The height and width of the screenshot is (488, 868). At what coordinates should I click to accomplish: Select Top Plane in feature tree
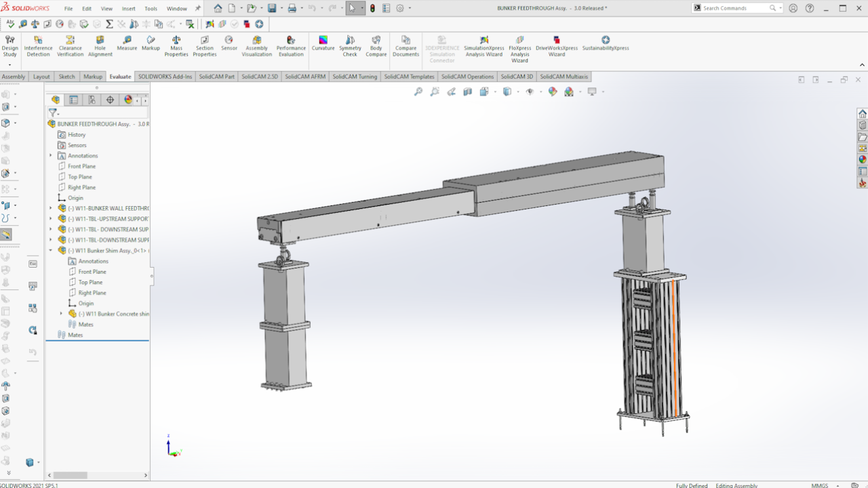point(80,177)
